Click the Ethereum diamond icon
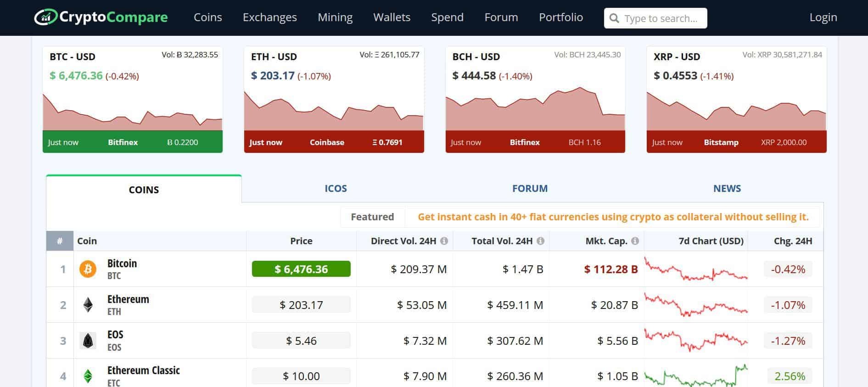Viewport: 868px width, 387px height. point(88,305)
